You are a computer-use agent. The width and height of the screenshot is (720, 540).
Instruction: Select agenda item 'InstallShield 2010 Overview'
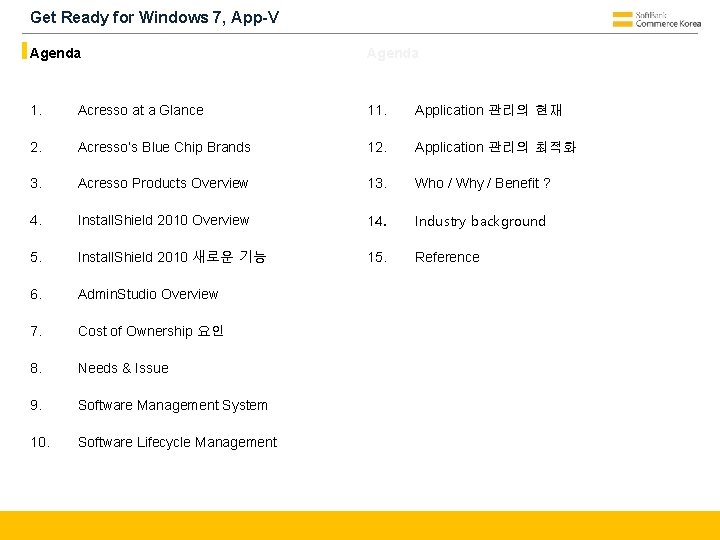pos(163,220)
